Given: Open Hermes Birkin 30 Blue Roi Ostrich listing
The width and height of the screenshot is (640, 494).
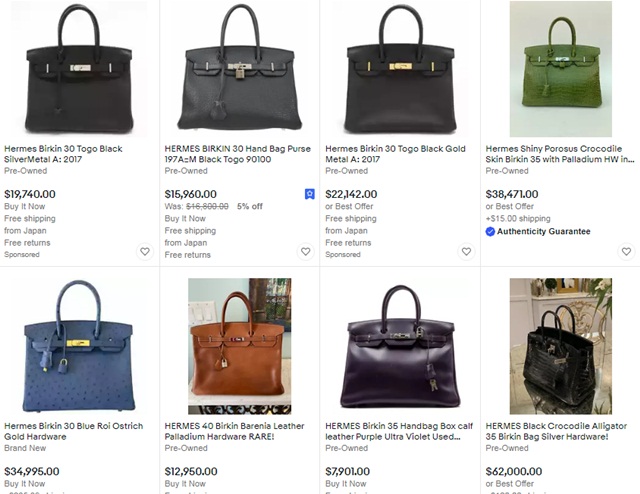Looking at the screenshot, I should pyautogui.click(x=73, y=431).
